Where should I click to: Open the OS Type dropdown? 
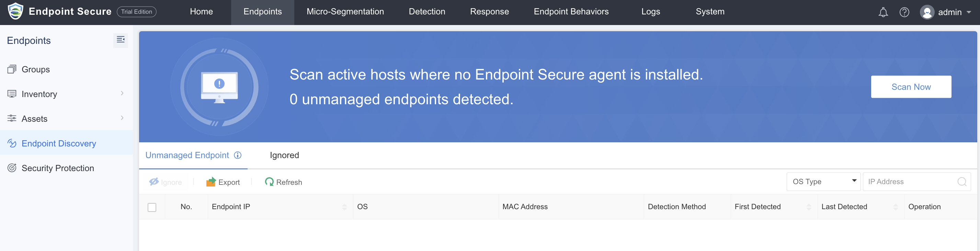pos(824,182)
